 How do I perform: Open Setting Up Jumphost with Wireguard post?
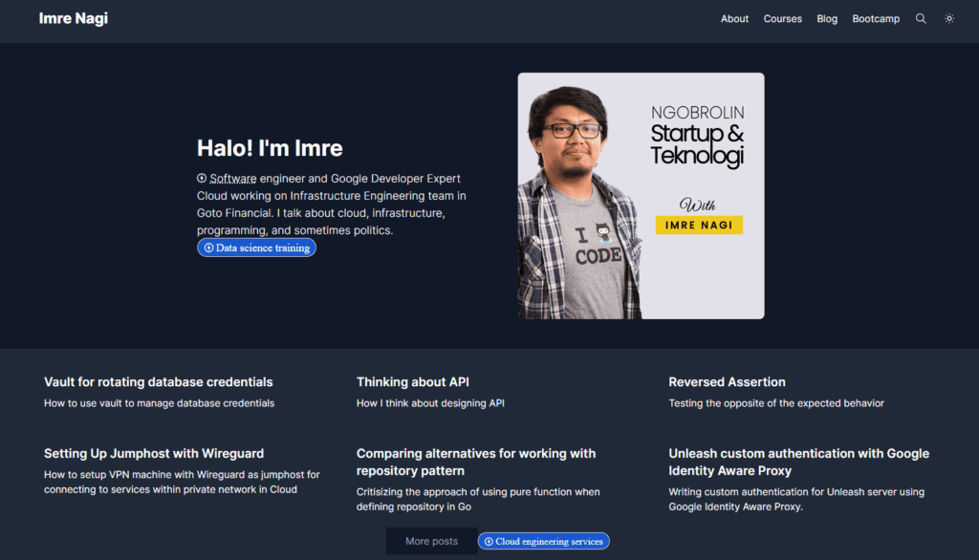pyautogui.click(x=154, y=453)
